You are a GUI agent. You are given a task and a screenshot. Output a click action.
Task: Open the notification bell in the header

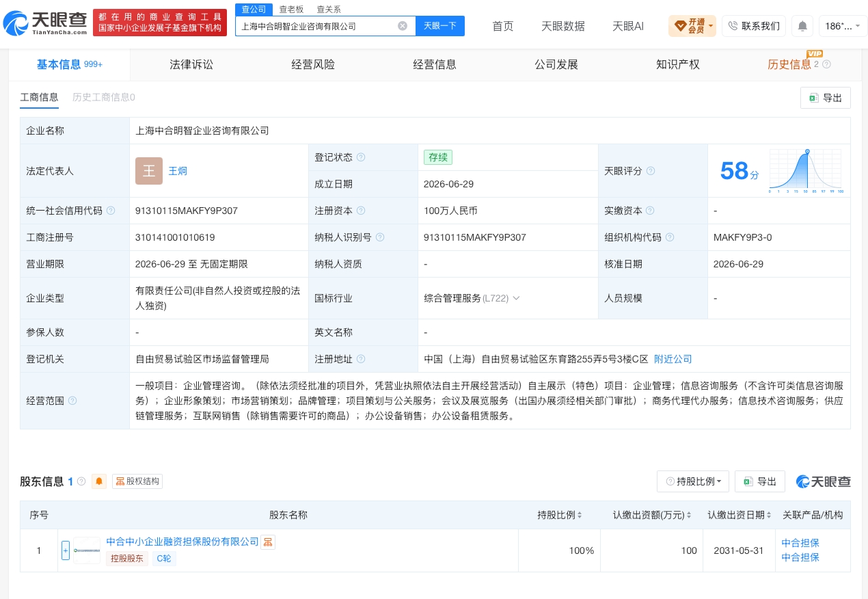tap(802, 26)
